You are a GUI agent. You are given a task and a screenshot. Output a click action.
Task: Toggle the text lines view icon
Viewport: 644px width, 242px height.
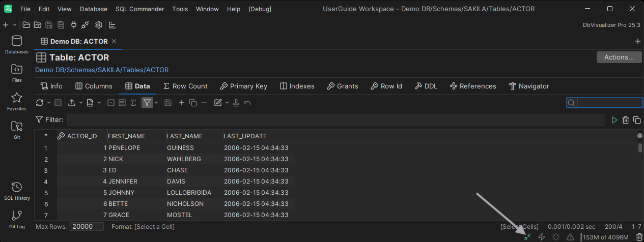[x=122, y=103]
